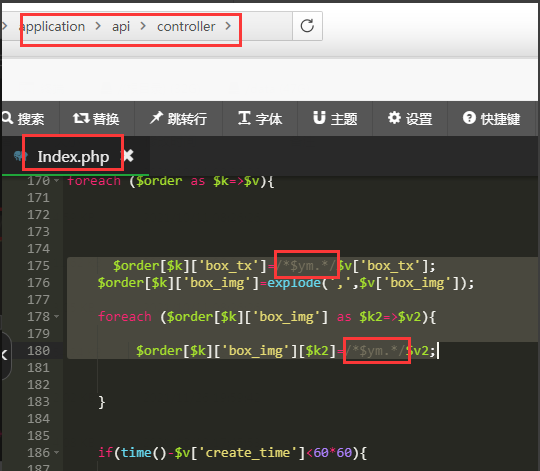Open the 主题 theme selector
Viewport: 540px width, 471px height.
click(x=335, y=119)
